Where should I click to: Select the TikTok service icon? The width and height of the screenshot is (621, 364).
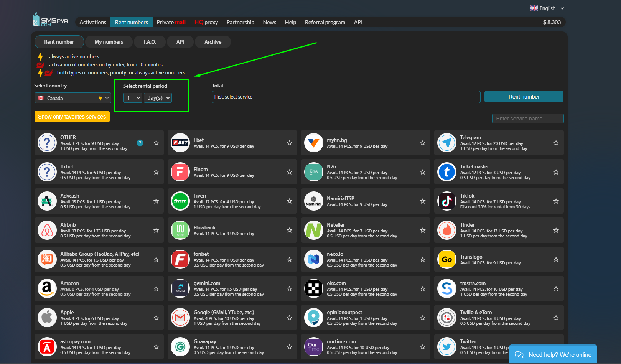coord(447,201)
